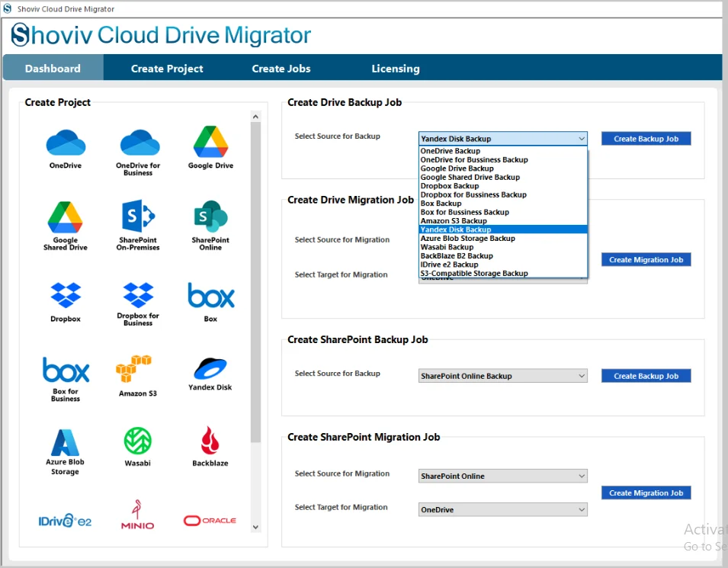The height and width of the screenshot is (568, 728).
Task: Choose Google Shared Drive Backup option
Action: 503,178
